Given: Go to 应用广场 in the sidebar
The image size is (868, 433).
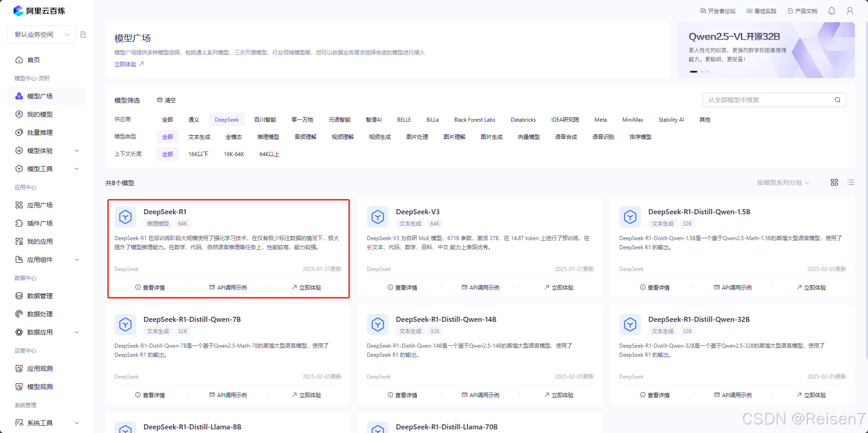Looking at the screenshot, I should click(x=40, y=205).
